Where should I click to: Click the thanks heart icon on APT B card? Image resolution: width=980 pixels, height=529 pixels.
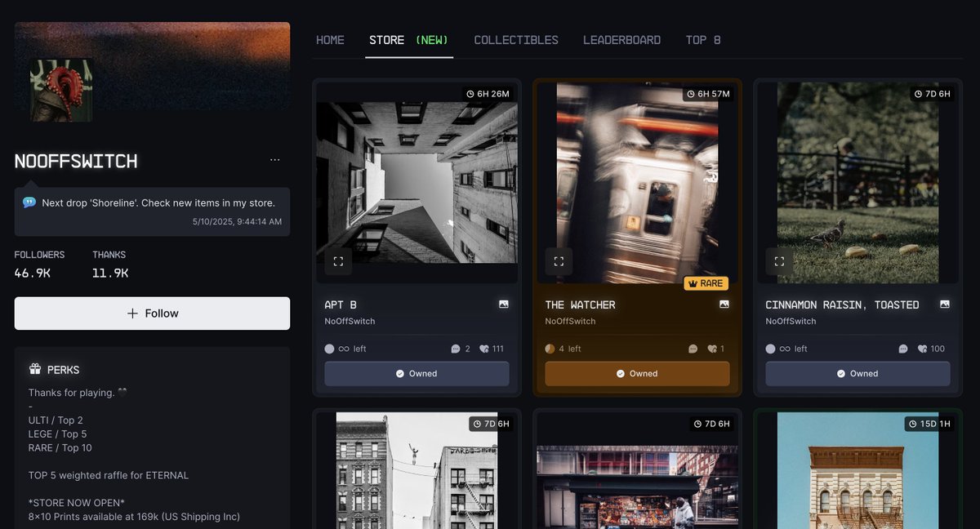click(x=484, y=349)
